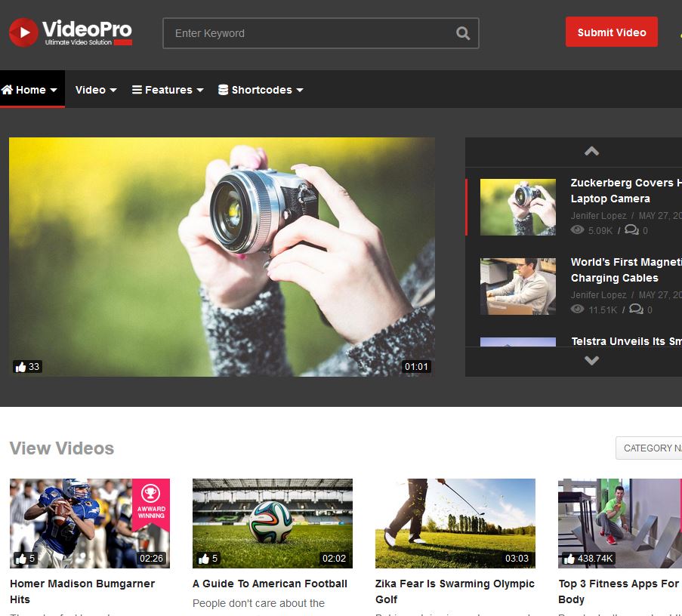
Task: Open World's First Magnetic Charging Cables link
Action: pyautogui.click(x=626, y=269)
